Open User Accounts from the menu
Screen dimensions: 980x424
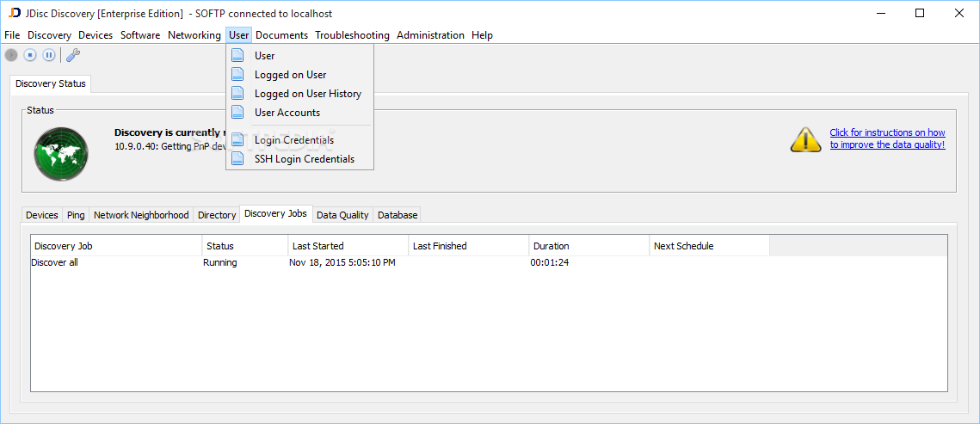tap(300, 113)
